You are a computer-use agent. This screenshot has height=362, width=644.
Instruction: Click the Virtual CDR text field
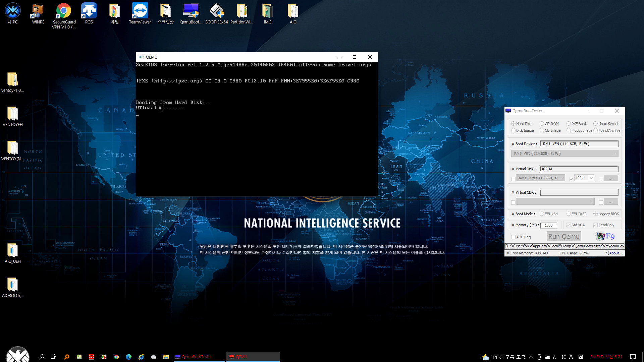[579, 192]
